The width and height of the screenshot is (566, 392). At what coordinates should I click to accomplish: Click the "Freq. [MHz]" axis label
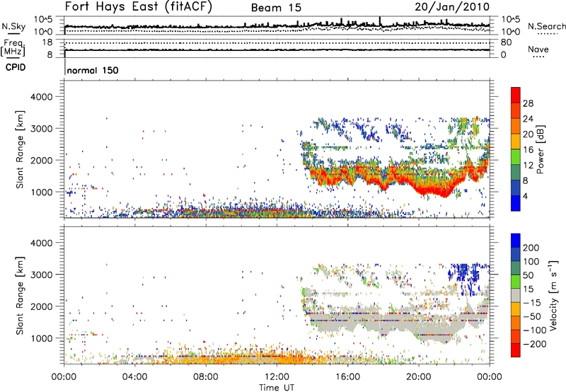(13, 48)
